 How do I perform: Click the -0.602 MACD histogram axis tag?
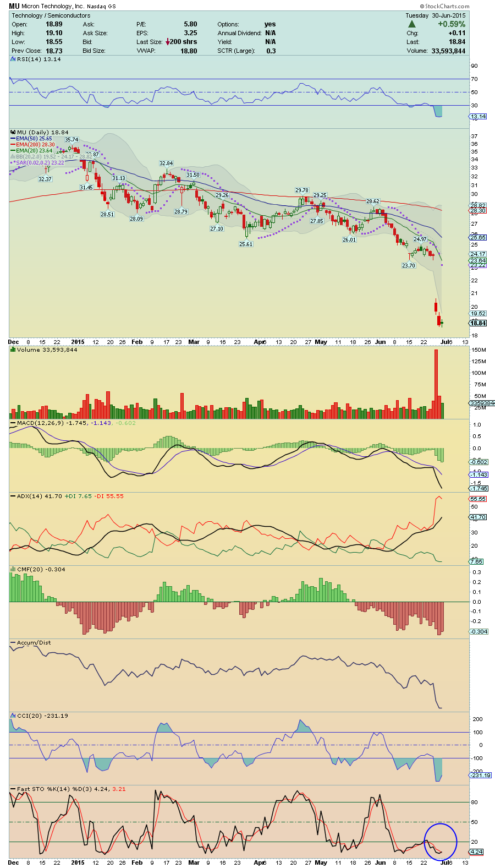pos(478,462)
